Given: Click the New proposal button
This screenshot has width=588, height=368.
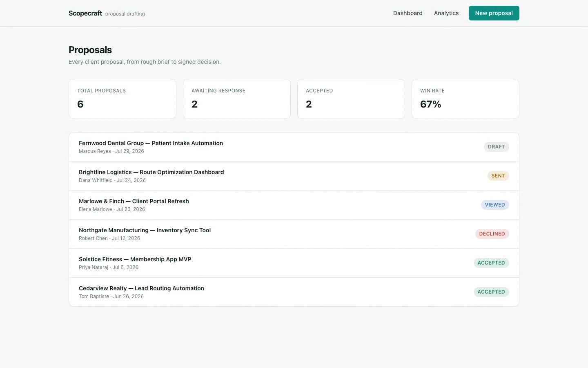Looking at the screenshot, I should point(494,13).
